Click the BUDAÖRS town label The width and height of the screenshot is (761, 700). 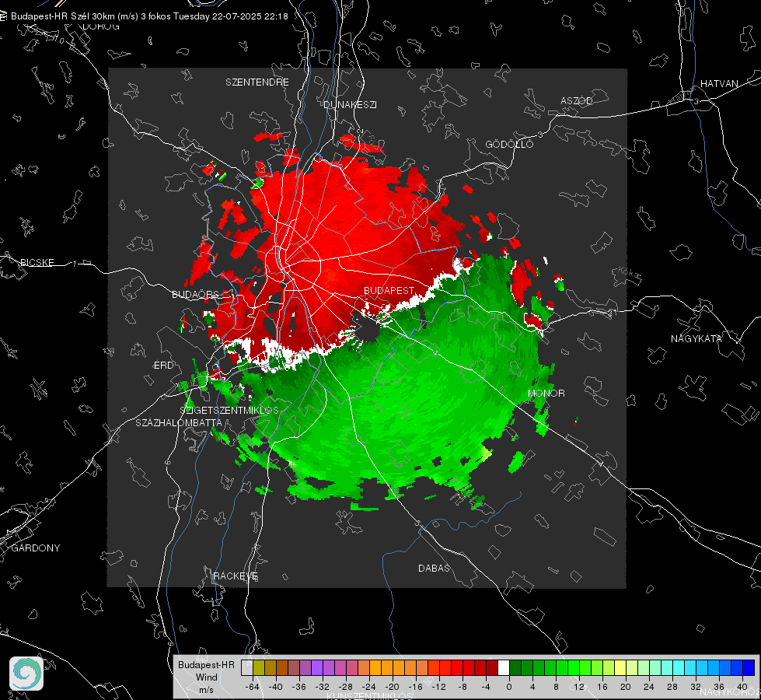[196, 294]
